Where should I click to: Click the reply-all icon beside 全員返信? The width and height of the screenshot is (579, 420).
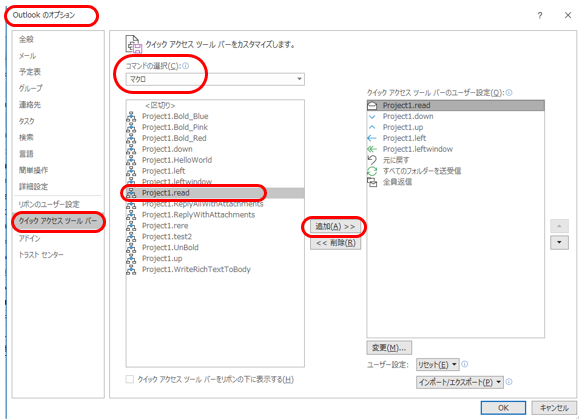point(372,182)
